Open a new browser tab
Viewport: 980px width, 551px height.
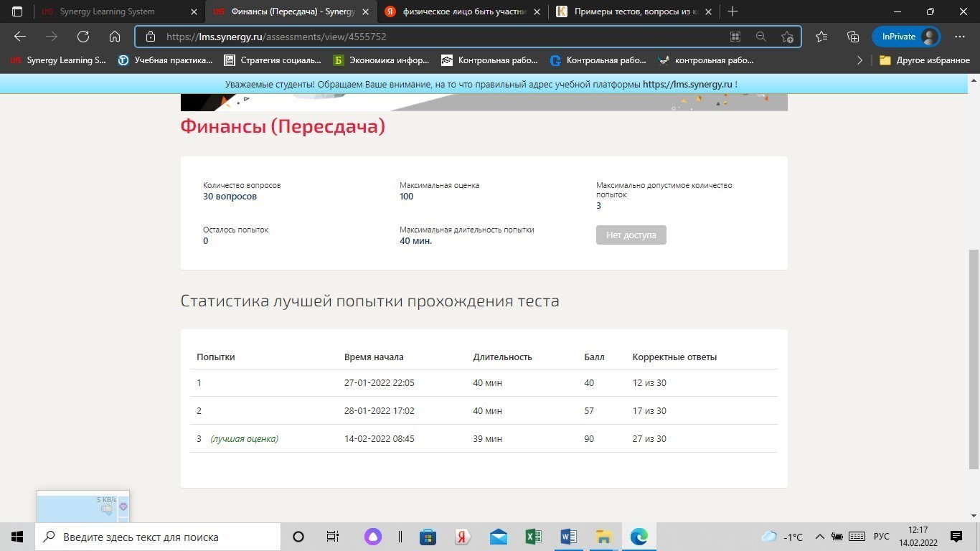tap(732, 11)
